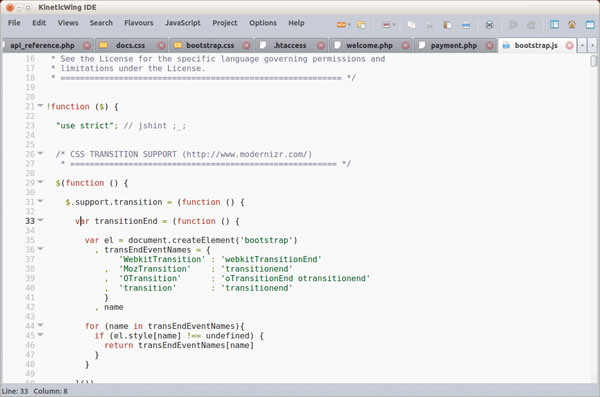Click 'bootstrap' string on line 35
The width and height of the screenshot is (600, 397).
(266, 240)
